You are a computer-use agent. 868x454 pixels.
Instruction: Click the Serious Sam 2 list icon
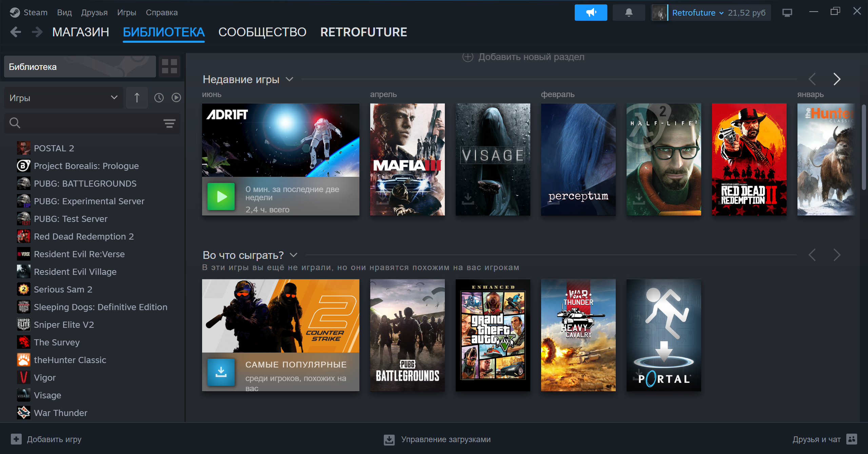point(24,289)
